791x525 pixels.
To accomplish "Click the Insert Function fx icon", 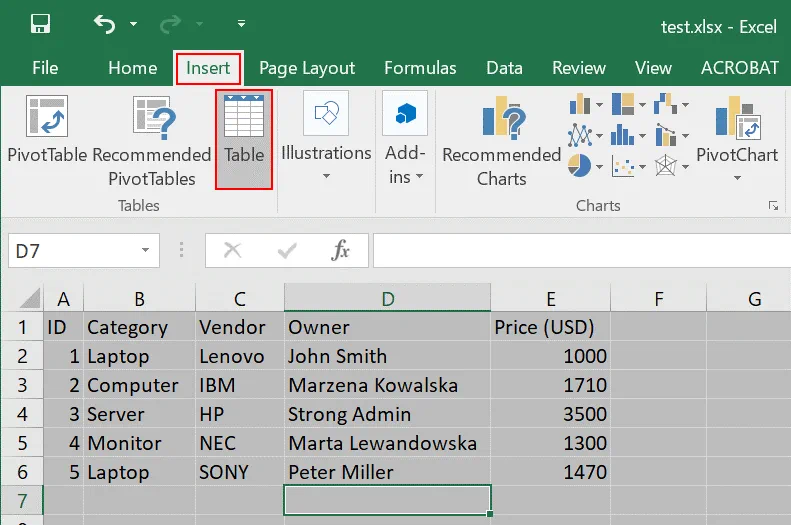I will (x=341, y=251).
